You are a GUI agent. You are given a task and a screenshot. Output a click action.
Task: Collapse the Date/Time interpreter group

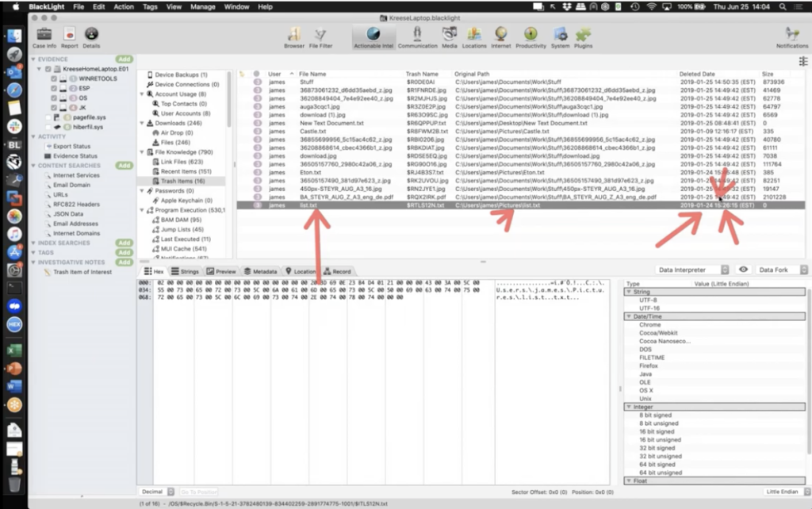629,316
